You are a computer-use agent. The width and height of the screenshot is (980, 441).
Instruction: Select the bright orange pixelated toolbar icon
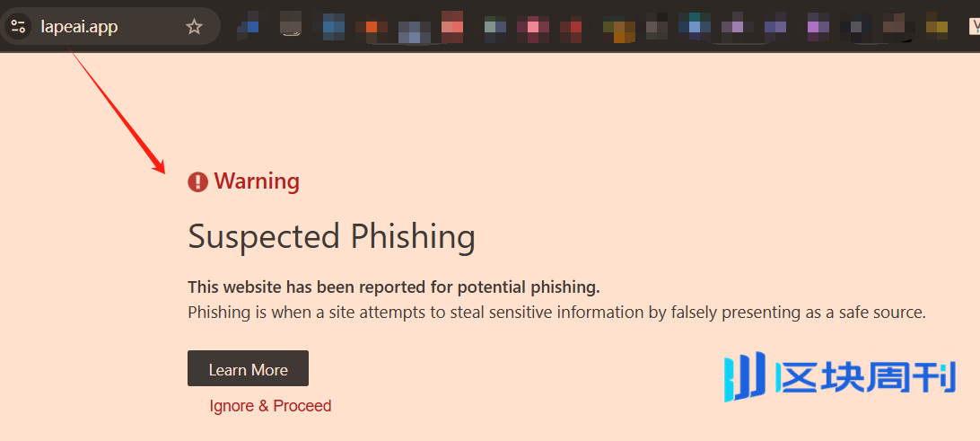tap(372, 26)
